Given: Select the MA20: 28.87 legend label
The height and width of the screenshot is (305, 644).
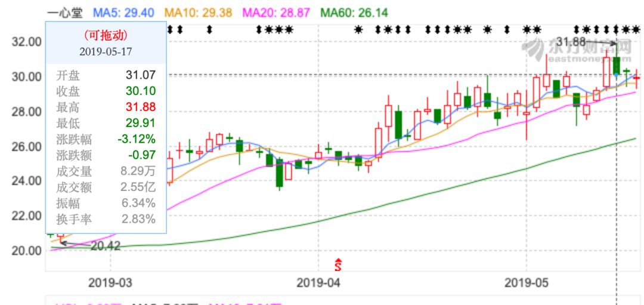Looking at the screenshot, I should [276, 12].
